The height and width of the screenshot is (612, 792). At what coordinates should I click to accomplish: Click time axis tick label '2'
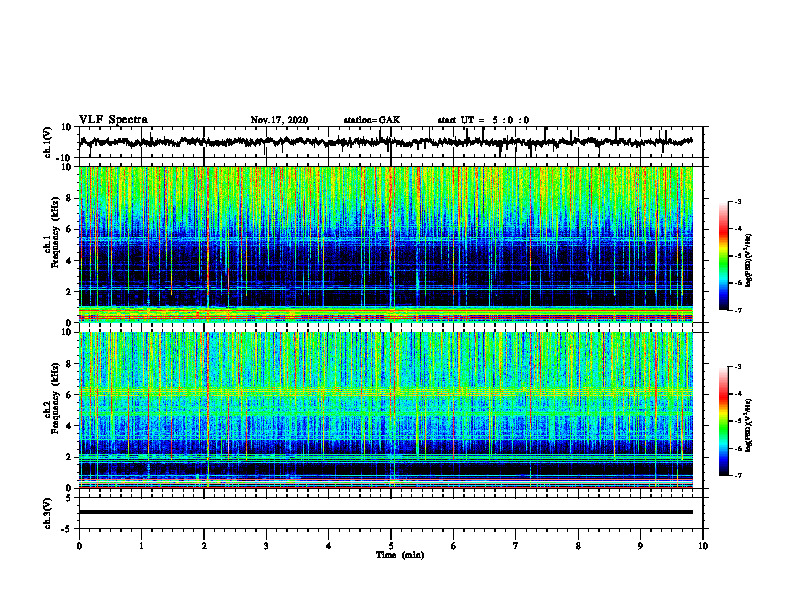[204, 546]
